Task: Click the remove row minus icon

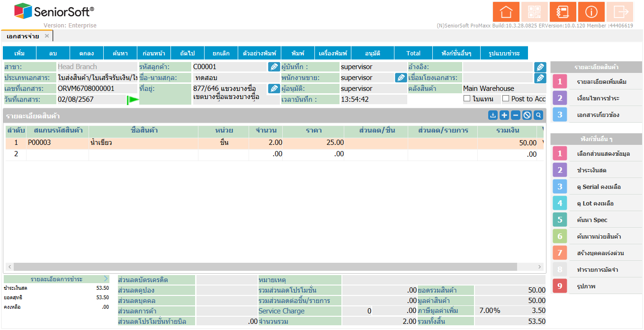Action: click(x=516, y=115)
